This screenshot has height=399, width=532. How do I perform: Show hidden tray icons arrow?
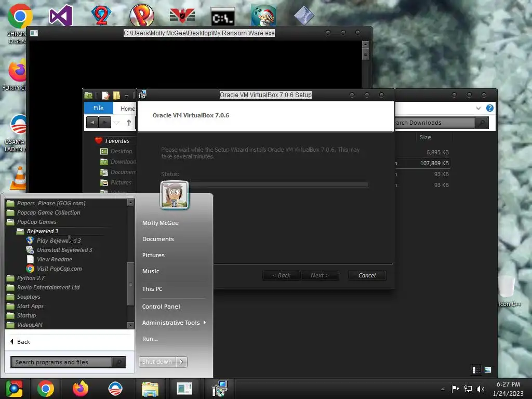pyautogui.click(x=443, y=389)
